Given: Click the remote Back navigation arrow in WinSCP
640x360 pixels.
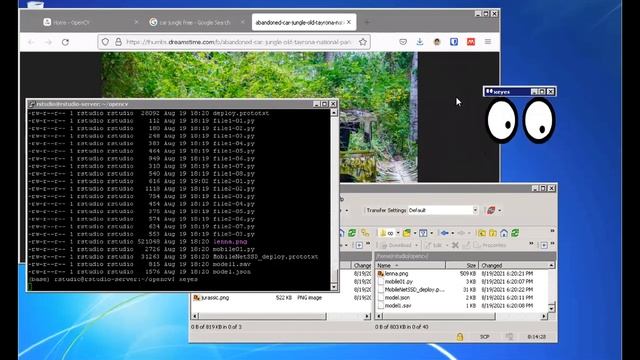Looking at the screenshot, I should pos(444,233).
